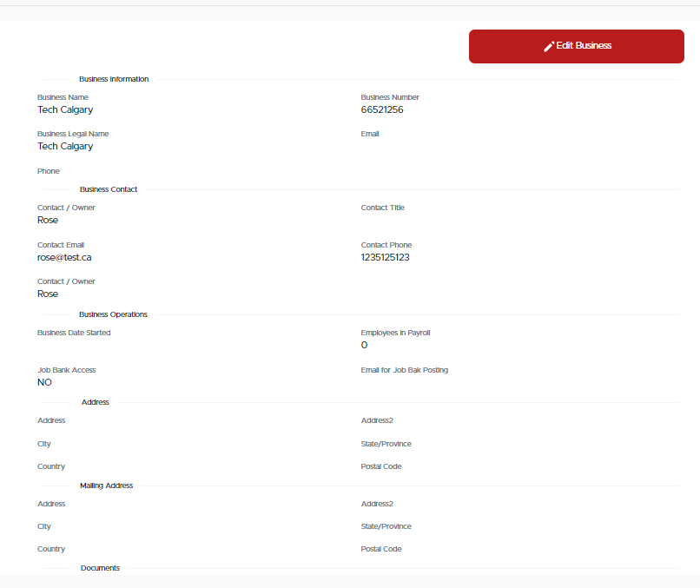Click the Business Legal Name label
Image resolution: width=700 pixels, height=588 pixels.
pyautogui.click(x=73, y=134)
